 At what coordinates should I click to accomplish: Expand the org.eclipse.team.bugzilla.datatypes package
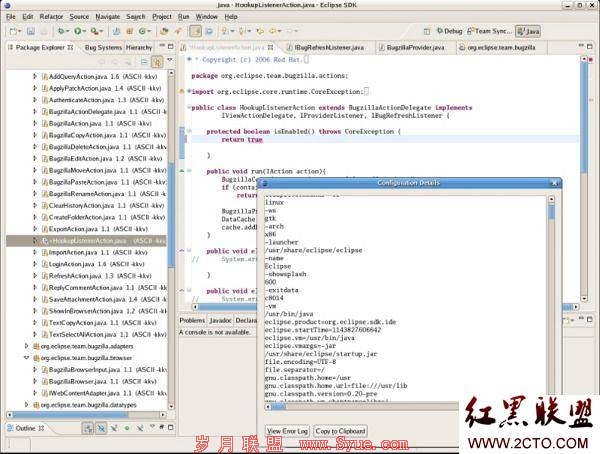click(x=26, y=405)
